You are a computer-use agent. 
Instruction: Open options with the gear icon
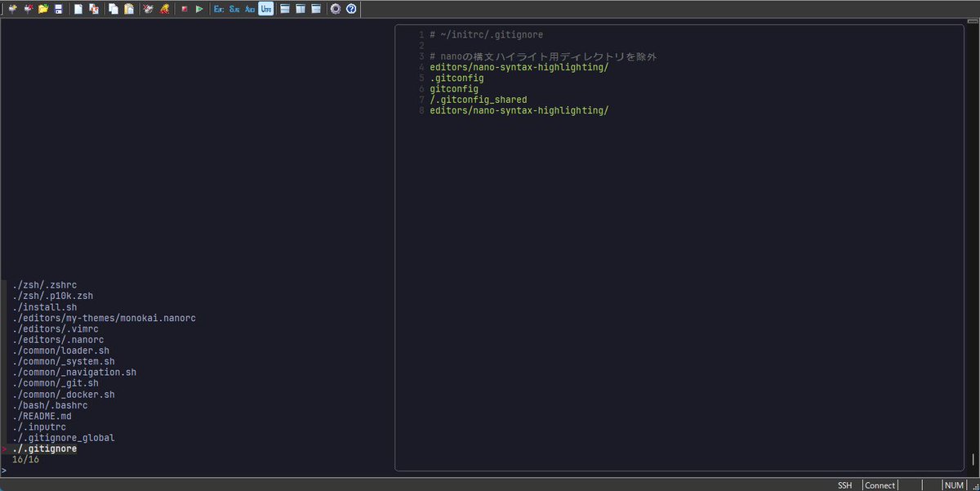(x=336, y=9)
